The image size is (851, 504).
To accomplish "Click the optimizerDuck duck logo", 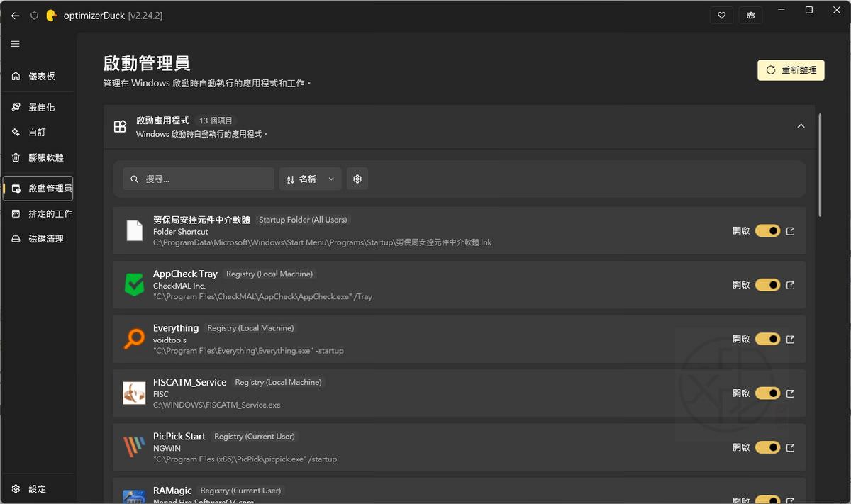I will coord(51,16).
